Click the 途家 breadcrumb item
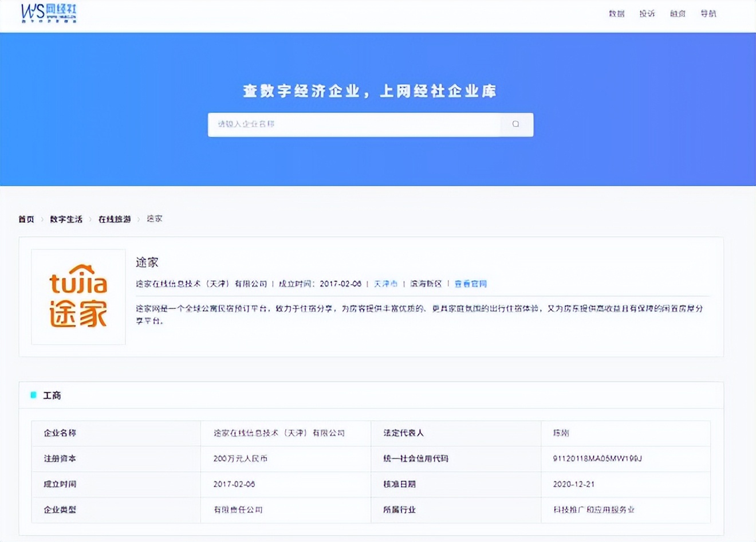Screen dimensions: 756x542 point(155,219)
